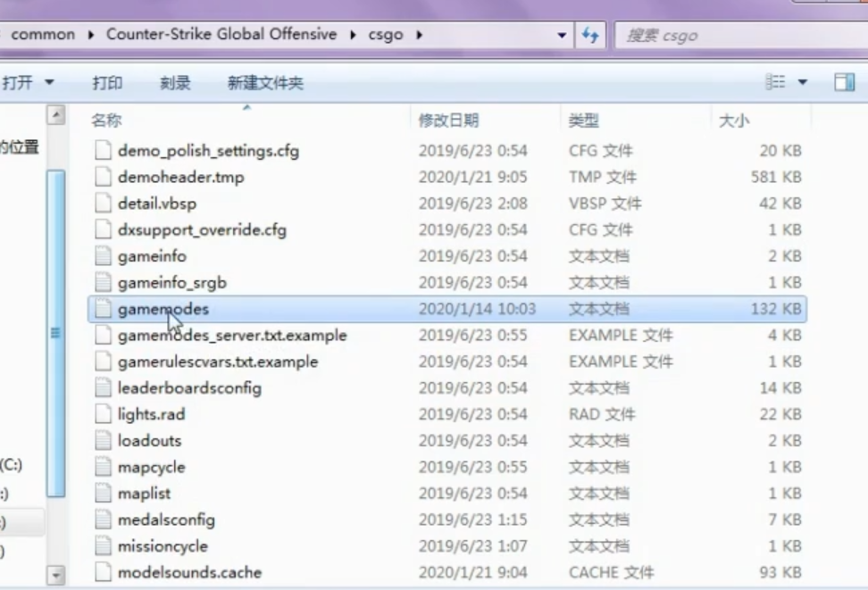Image resolution: width=868 pixels, height=590 pixels.
Task: Select the gameinfo_srgb file name
Action: click(172, 283)
